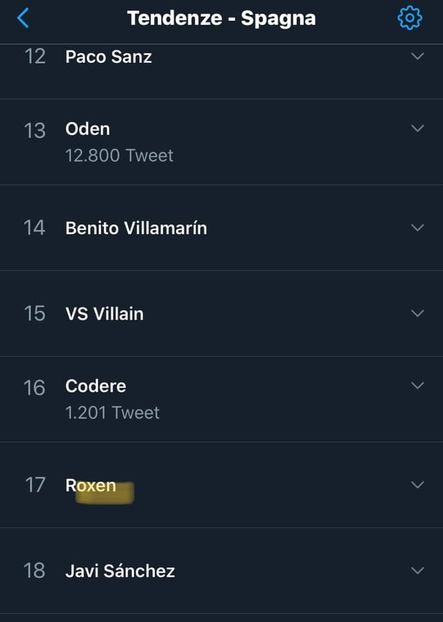Tap the 1.201 Tweet count text
The height and width of the screenshot is (622, 443).
pos(112,413)
